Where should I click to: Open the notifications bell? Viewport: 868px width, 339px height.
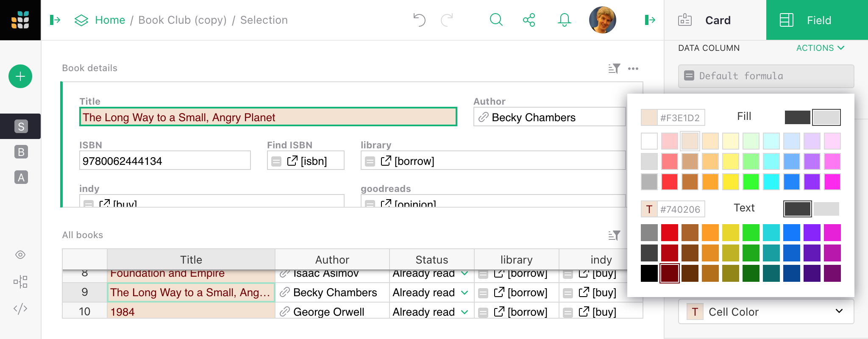(564, 20)
